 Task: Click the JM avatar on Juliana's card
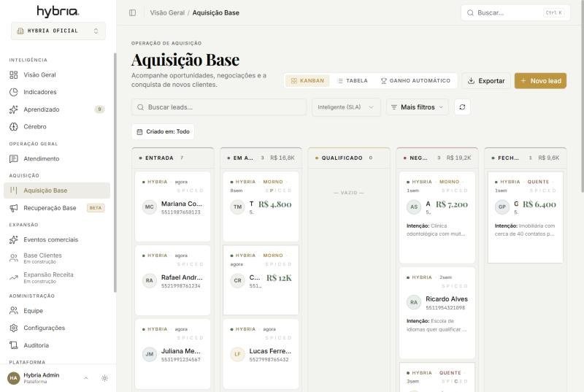click(150, 354)
